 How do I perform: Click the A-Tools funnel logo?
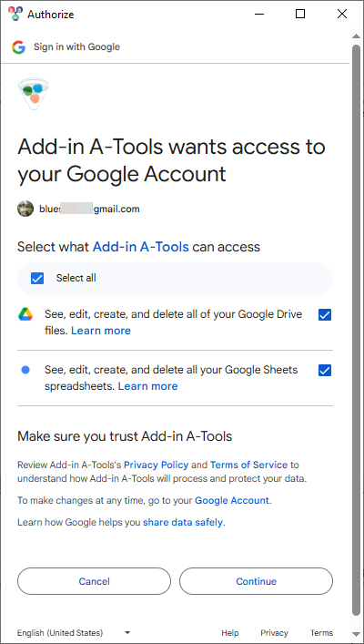34,94
